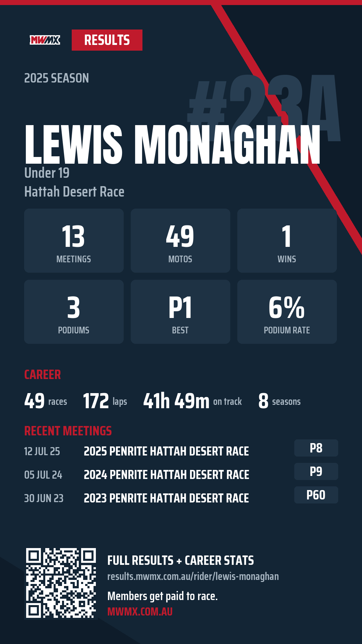Screen dimensions: 362x644
Task: Select the red RESULTS badge
Action: pos(107,40)
